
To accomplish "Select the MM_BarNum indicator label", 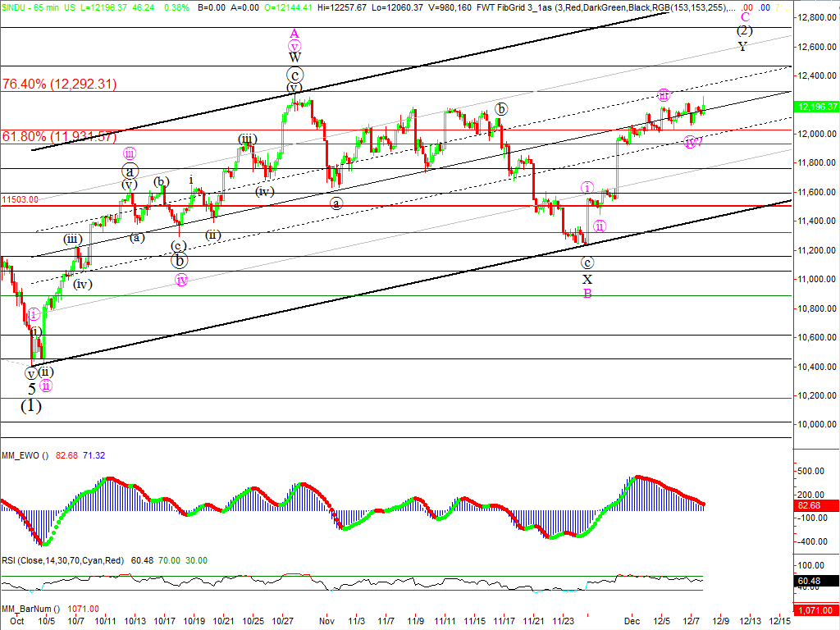I will (x=26, y=609).
